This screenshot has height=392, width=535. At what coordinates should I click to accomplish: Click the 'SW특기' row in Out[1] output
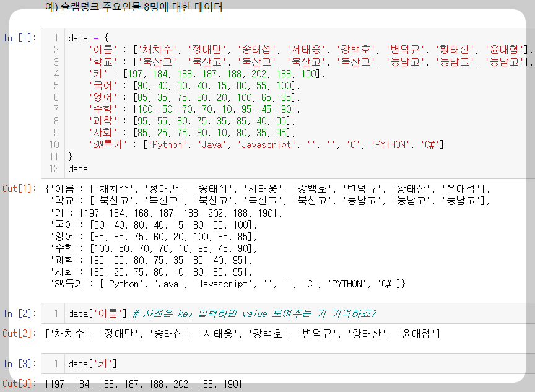pyautogui.click(x=228, y=284)
